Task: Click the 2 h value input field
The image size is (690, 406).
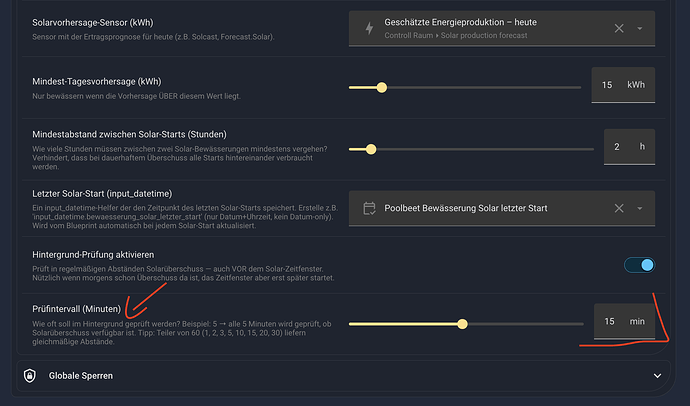Action: click(629, 147)
